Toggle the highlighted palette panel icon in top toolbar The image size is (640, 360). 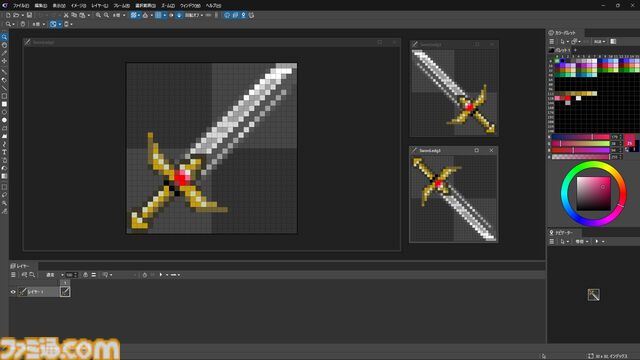(x=227, y=15)
